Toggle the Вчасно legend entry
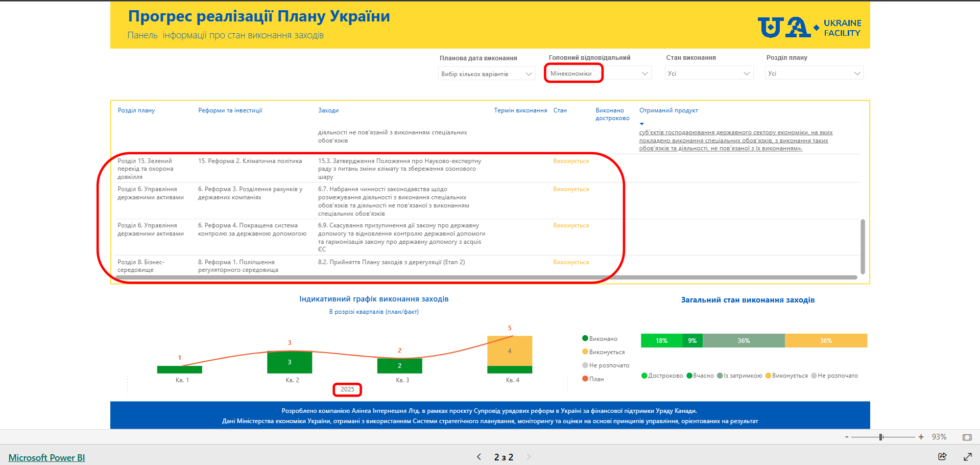This screenshot has height=465, width=980. (x=700, y=376)
